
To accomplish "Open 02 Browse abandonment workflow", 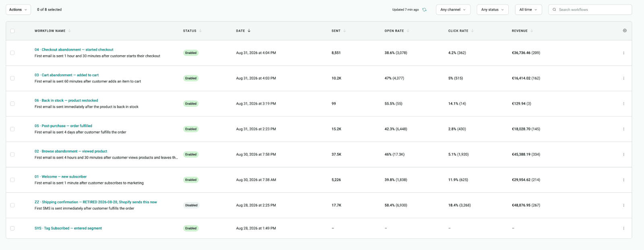I will [71, 151].
